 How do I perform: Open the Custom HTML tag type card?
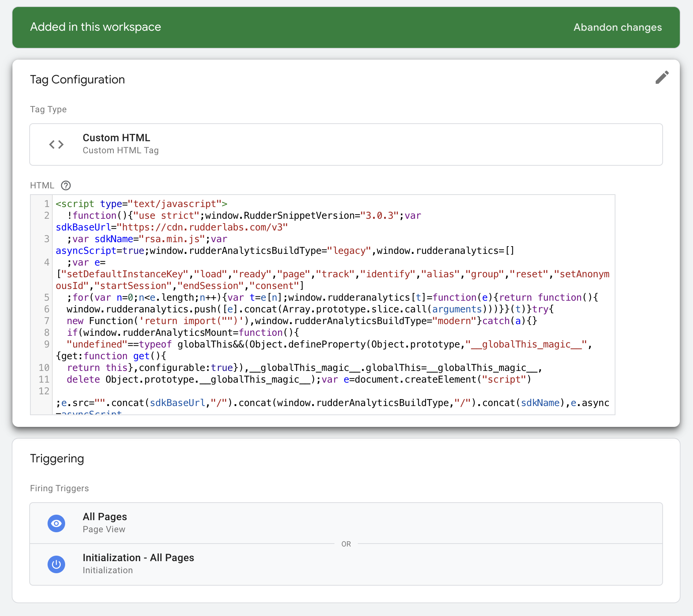[346, 144]
